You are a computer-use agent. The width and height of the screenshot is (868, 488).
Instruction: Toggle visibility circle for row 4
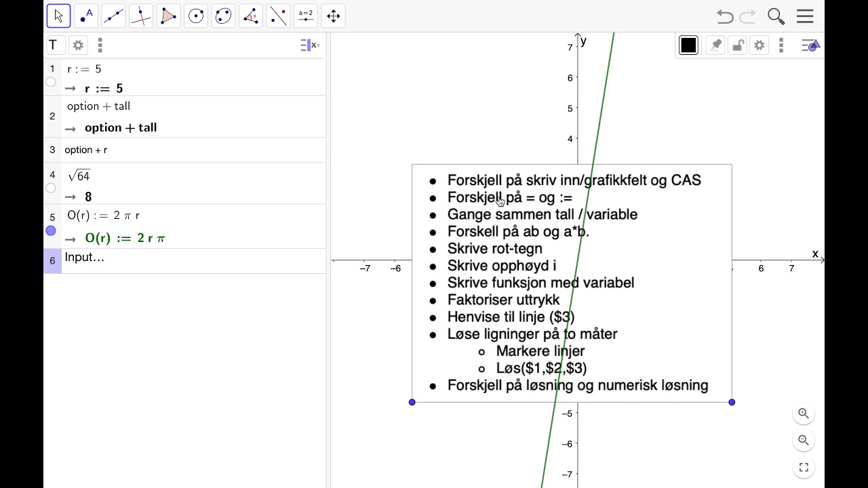tap(51, 188)
